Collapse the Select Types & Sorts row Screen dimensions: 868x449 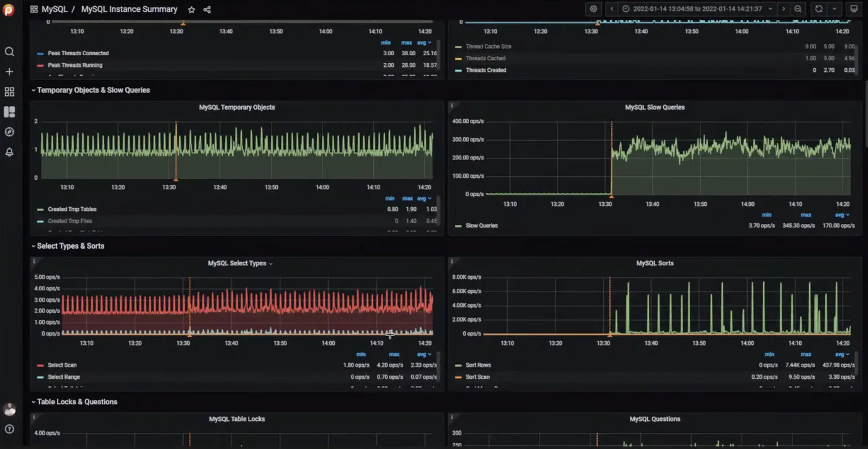(68, 246)
